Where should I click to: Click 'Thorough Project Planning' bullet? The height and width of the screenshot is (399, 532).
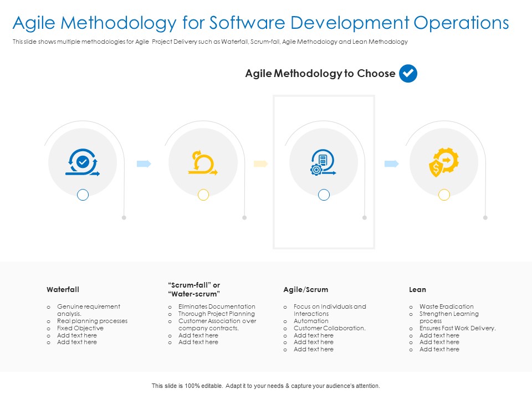[x=217, y=314]
